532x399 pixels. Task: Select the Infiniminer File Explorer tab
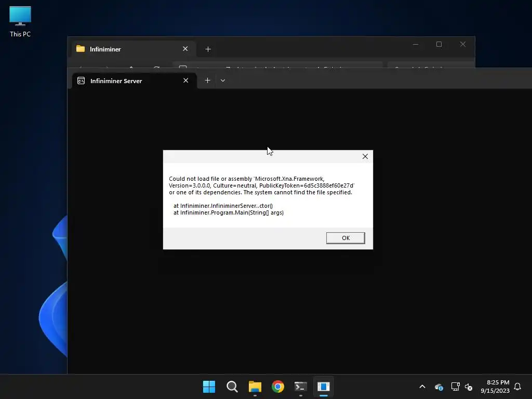[134, 49]
